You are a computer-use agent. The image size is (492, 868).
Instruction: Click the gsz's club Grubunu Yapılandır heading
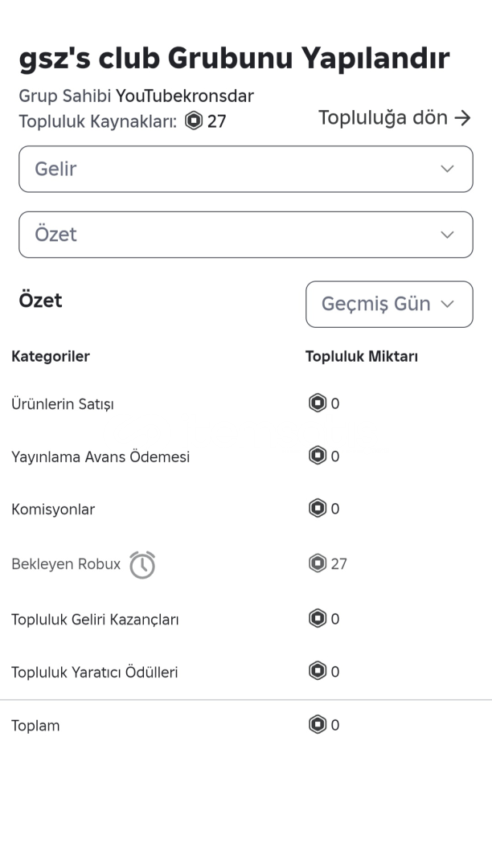[233, 58]
